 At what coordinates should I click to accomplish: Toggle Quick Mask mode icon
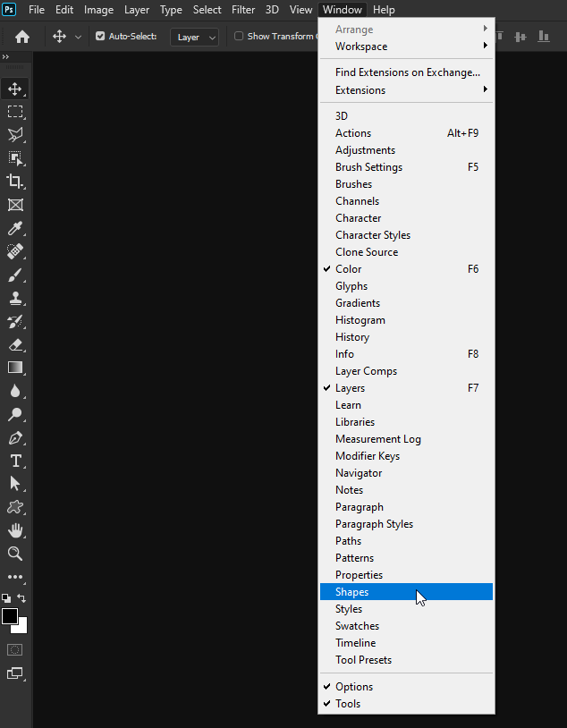click(15, 649)
